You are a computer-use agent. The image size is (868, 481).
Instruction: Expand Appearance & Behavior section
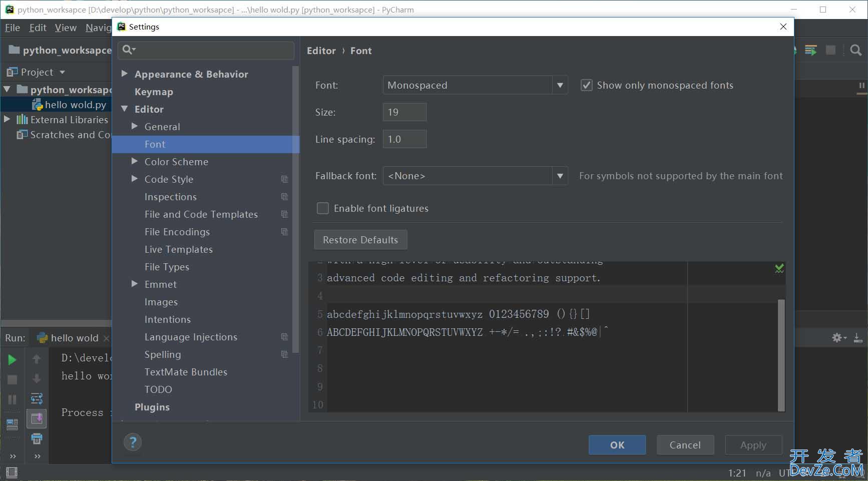pyautogui.click(x=125, y=74)
